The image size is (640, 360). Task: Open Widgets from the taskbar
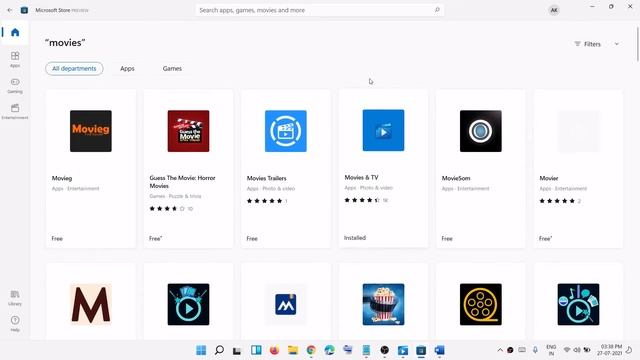pyautogui.click(x=256, y=350)
